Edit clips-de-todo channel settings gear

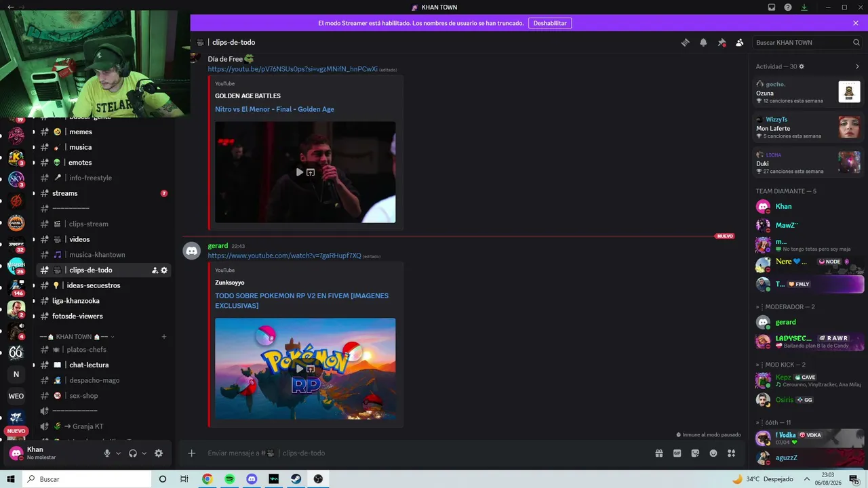pyautogui.click(x=164, y=270)
